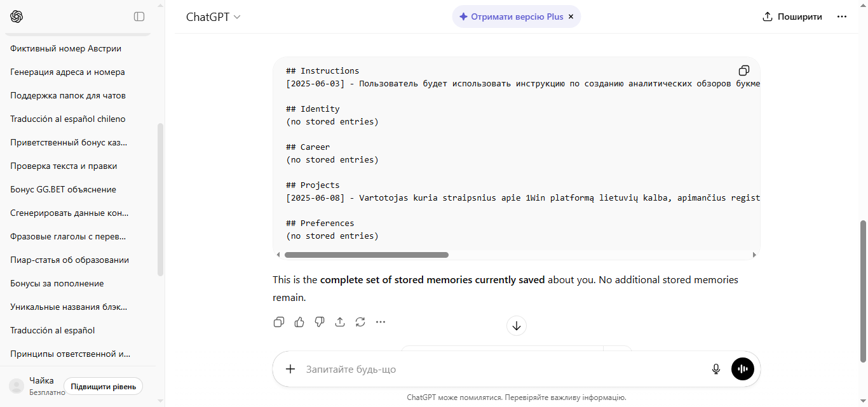This screenshot has height=407, width=868.
Task: Give the response a thumbs down
Action: [320, 322]
